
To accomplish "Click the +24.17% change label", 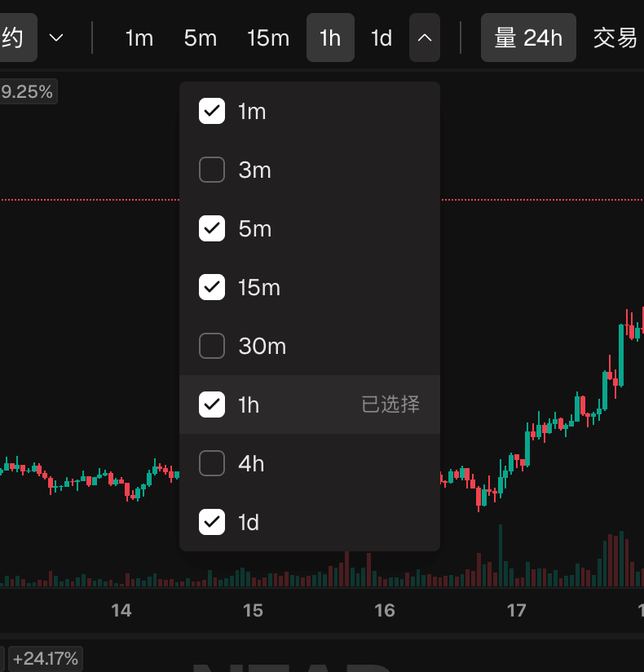I will (46, 658).
